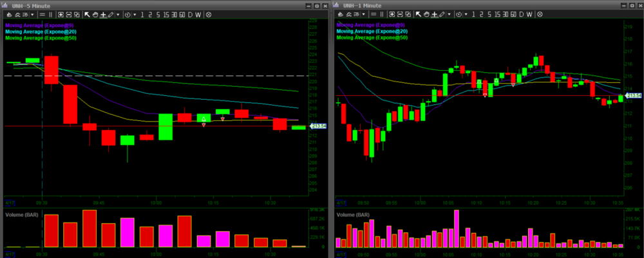Expand drawing tools dropdown arrow in 5 Minute chart
The width and height of the screenshot is (644, 258).
tap(117, 14)
